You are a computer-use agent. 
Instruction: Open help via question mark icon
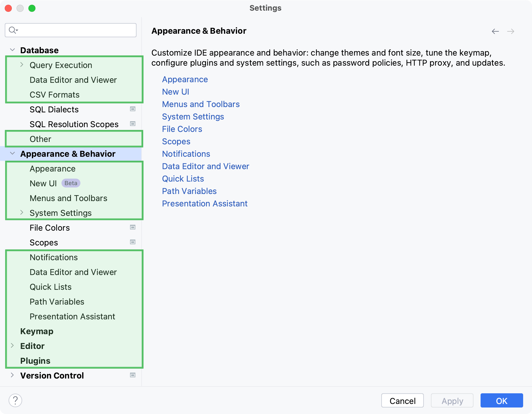[x=15, y=401]
